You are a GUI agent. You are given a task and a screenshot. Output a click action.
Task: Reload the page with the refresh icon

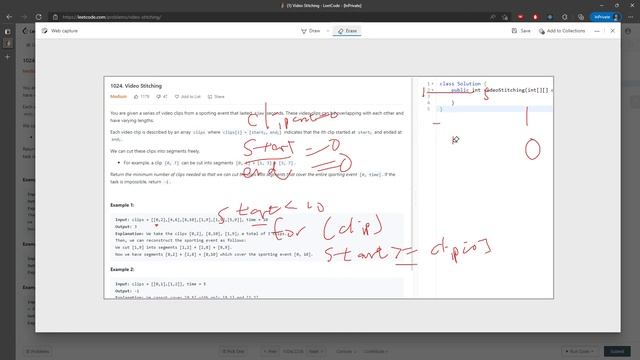(38, 17)
